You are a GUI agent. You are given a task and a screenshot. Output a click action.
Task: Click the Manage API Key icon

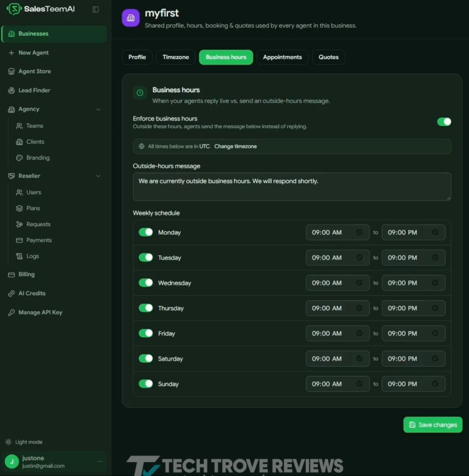pyautogui.click(x=11, y=312)
